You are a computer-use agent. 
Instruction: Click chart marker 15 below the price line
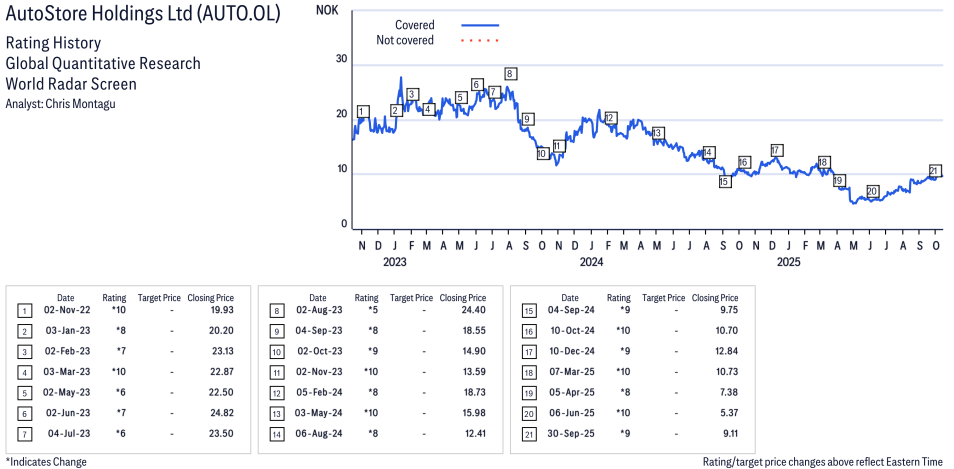724,182
